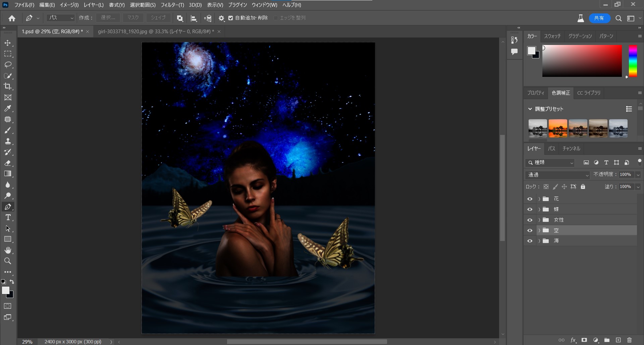Delete layer with trash icon
644x345 pixels.
(630, 340)
